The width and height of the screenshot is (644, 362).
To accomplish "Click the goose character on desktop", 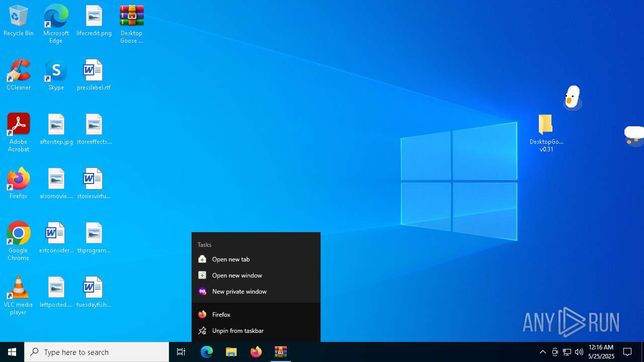I will point(572,97).
